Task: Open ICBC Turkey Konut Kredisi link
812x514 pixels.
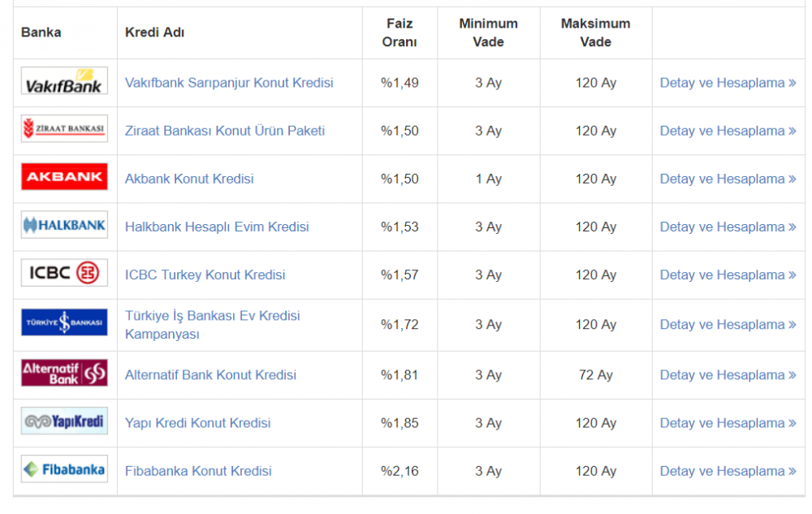Action: click(x=205, y=274)
